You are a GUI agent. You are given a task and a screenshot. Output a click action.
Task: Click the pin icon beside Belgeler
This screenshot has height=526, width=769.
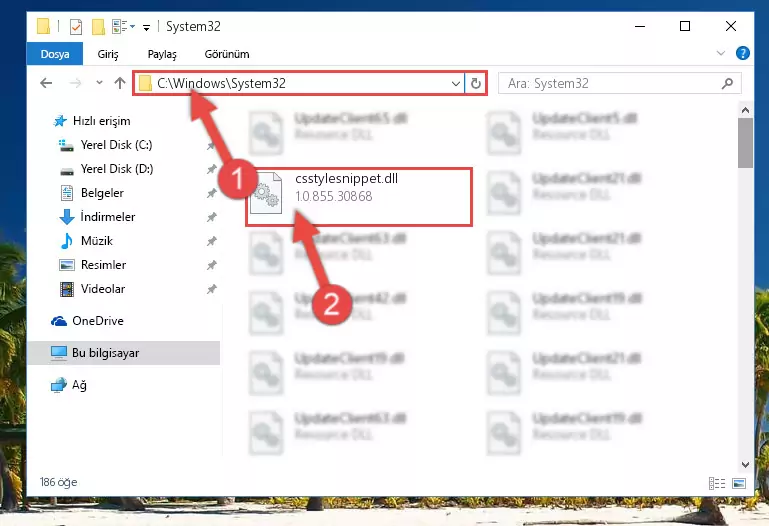[211, 193]
